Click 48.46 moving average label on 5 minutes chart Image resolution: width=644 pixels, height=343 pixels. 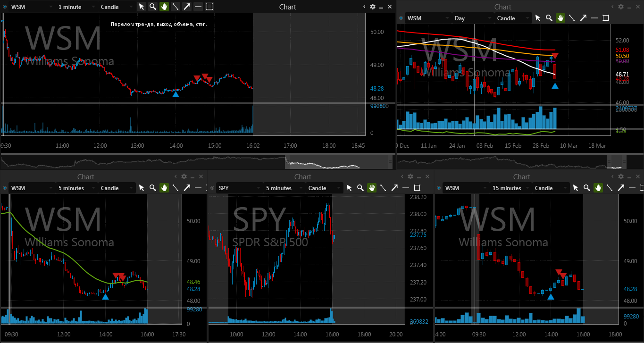[193, 282]
